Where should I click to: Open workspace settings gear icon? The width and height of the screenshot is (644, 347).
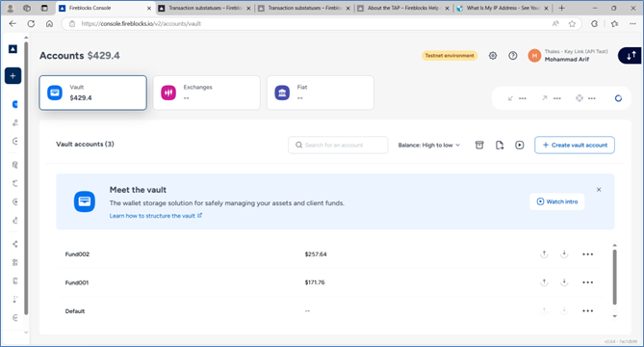tap(493, 56)
